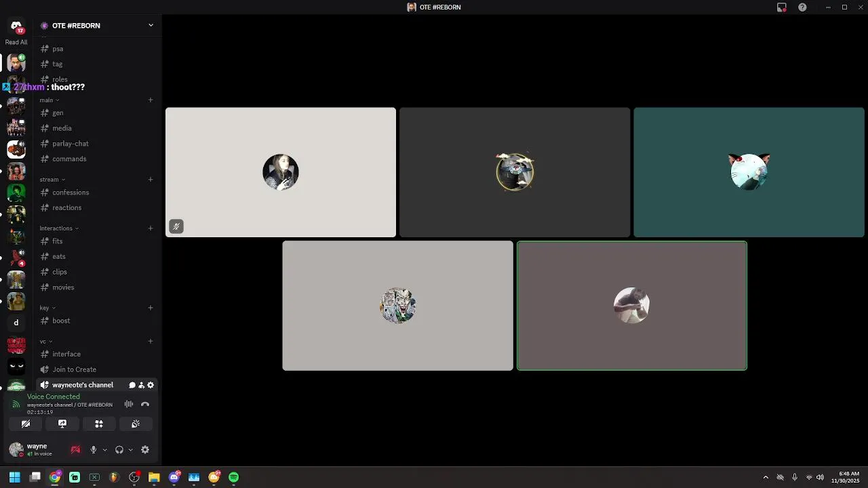This screenshot has height=488, width=868.
Task: Create channel in main category plus
Action: click(151, 100)
